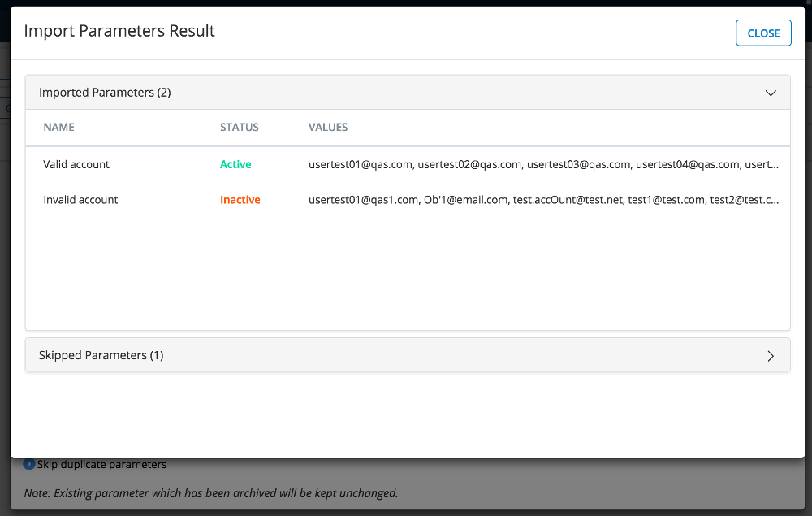Click the orange Inactive status label
Image resolution: width=812 pixels, height=516 pixels.
click(x=240, y=200)
